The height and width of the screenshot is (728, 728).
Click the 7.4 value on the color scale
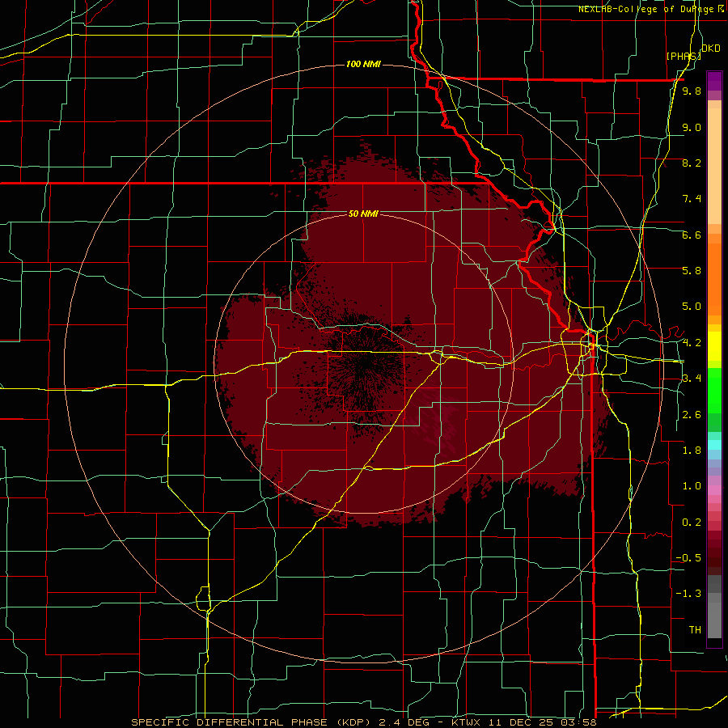(692, 199)
